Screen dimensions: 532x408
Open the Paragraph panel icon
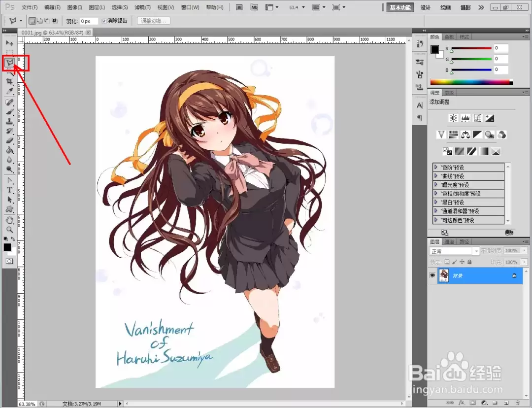[x=420, y=118]
